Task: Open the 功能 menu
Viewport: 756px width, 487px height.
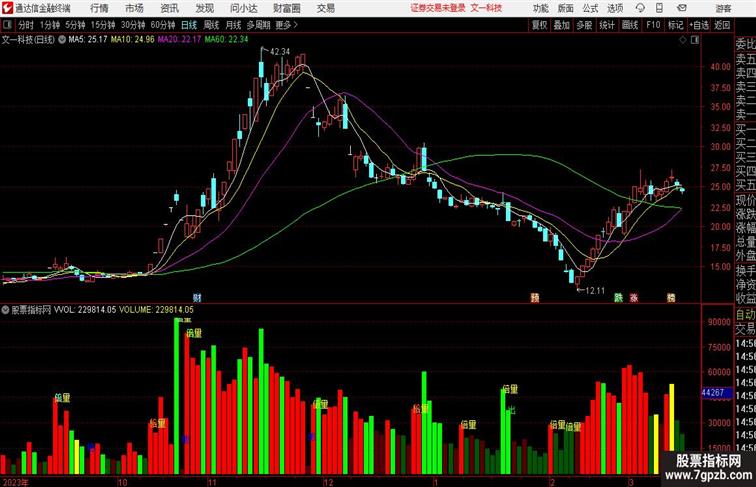Action: click(x=540, y=8)
